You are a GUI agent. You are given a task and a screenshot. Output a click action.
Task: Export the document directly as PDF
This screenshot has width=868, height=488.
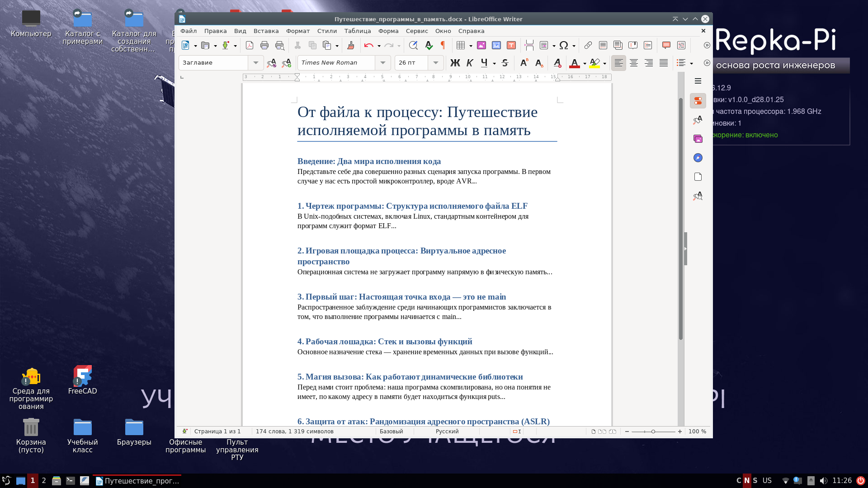(x=249, y=45)
